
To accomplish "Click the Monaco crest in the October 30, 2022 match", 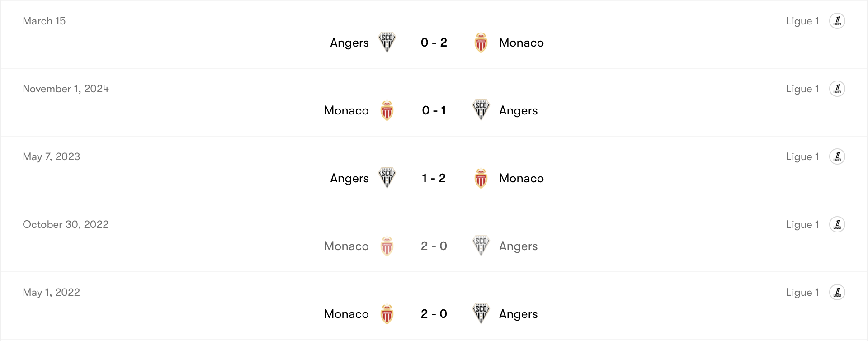I will tap(387, 246).
